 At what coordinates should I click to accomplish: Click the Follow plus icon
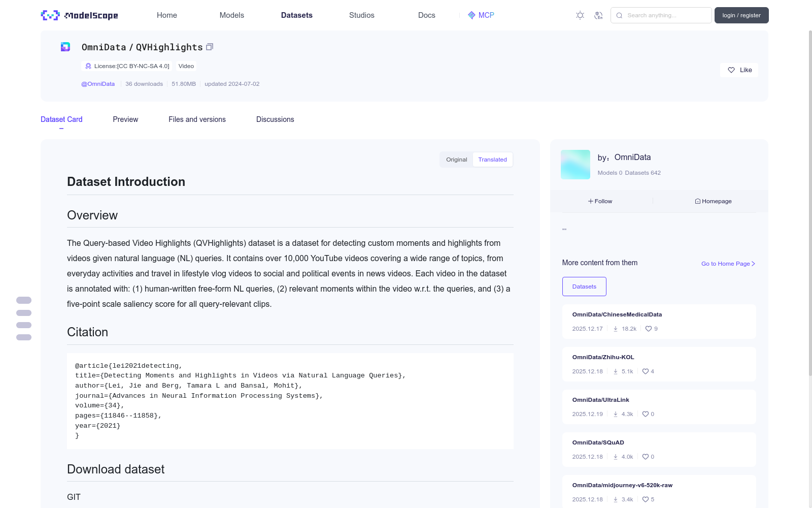click(591, 201)
